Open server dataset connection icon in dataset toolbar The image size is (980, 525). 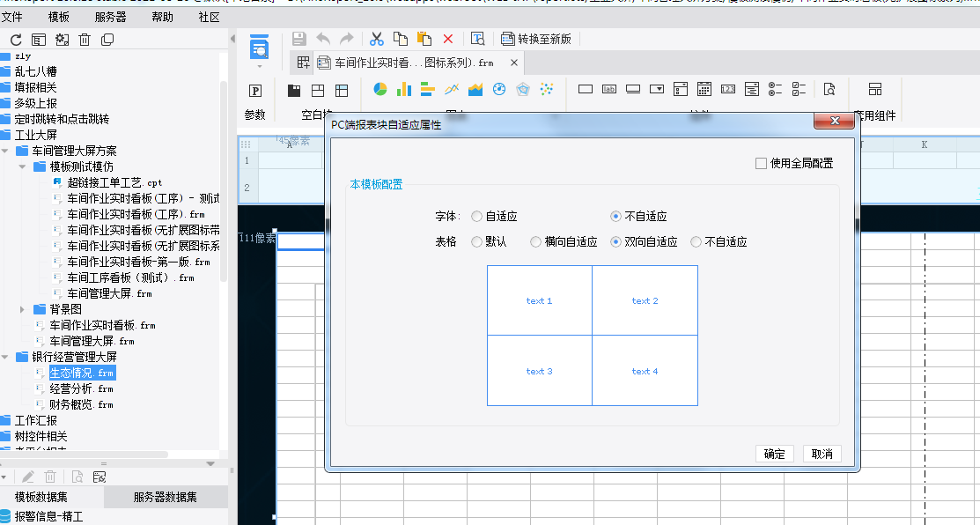tap(99, 477)
